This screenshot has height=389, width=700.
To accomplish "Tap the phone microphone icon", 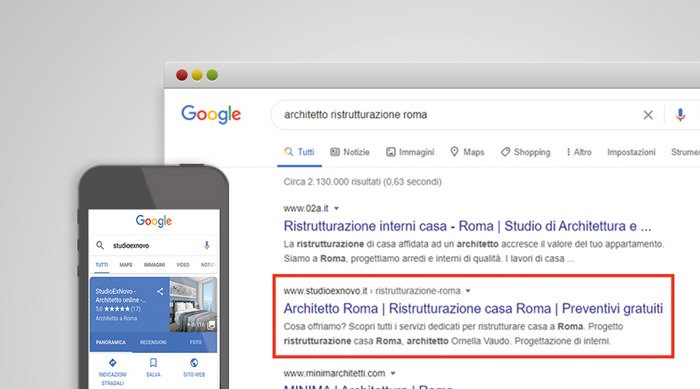I will tap(206, 245).
